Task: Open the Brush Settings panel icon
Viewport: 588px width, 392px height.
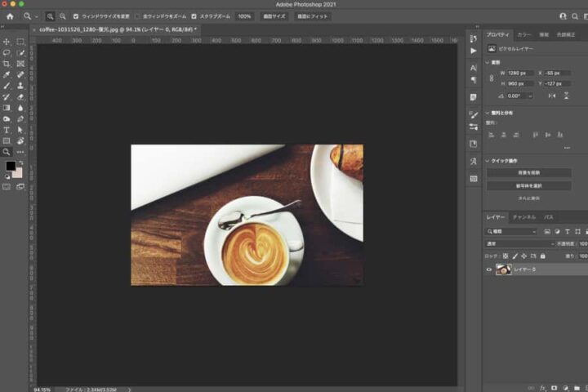Action: pyautogui.click(x=473, y=115)
